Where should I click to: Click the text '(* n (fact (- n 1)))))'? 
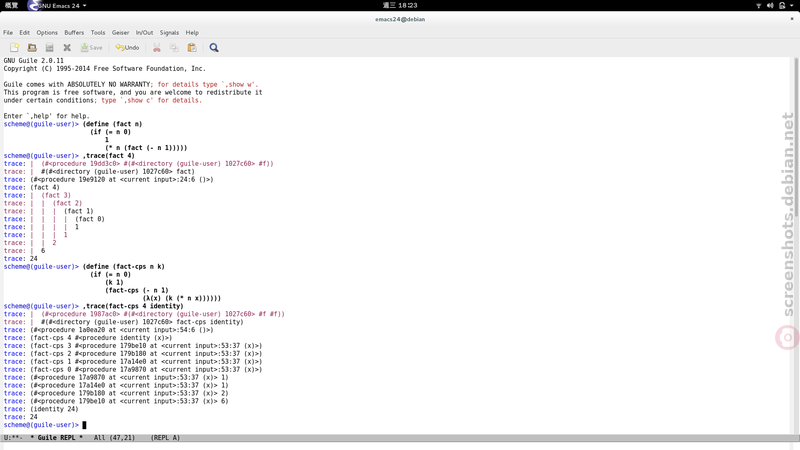tap(146, 148)
